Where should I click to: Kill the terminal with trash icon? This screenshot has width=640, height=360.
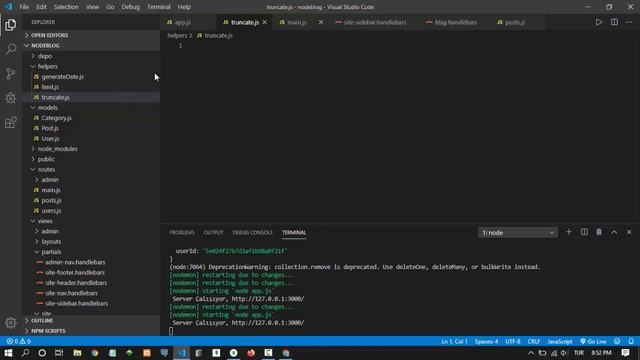[599, 232]
